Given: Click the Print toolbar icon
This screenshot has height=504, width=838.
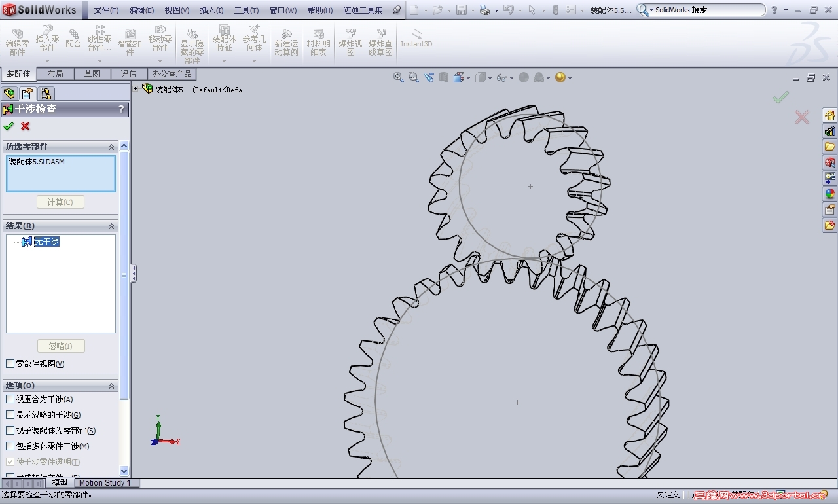Looking at the screenshot, I should [484, 10].
